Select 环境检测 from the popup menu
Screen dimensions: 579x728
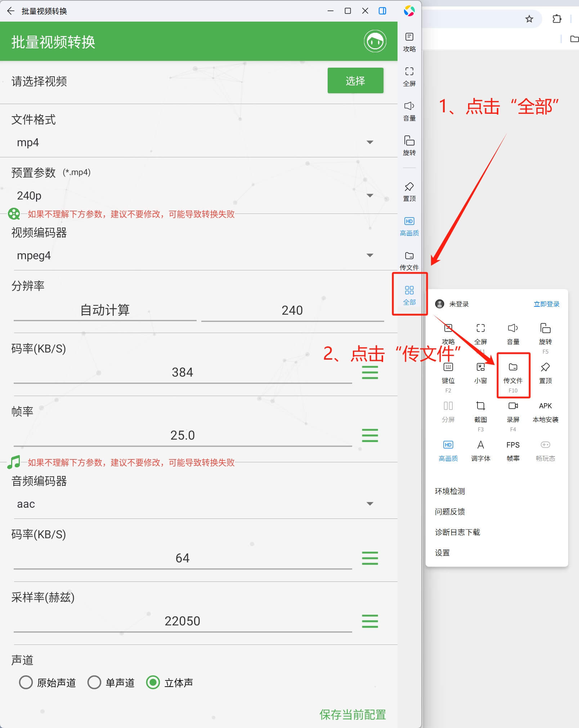tap(450, 491)
